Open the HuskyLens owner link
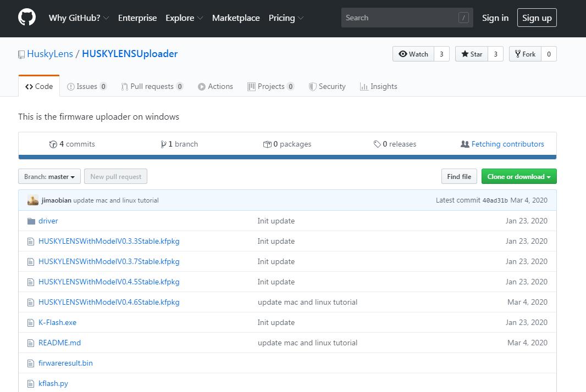586x392 pixels. 50,54
